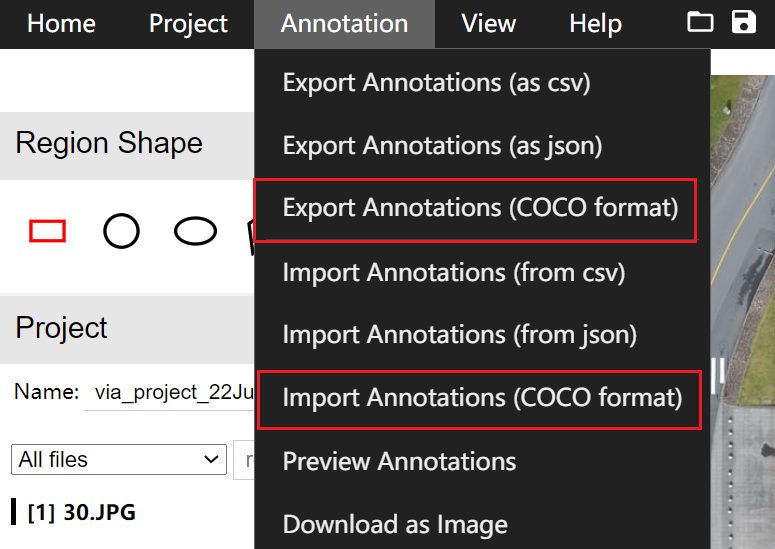This screenshot has width=775, height=549.
Task: Choose Export Annotations (COCO format)
Action: click(x=482, y=208)
